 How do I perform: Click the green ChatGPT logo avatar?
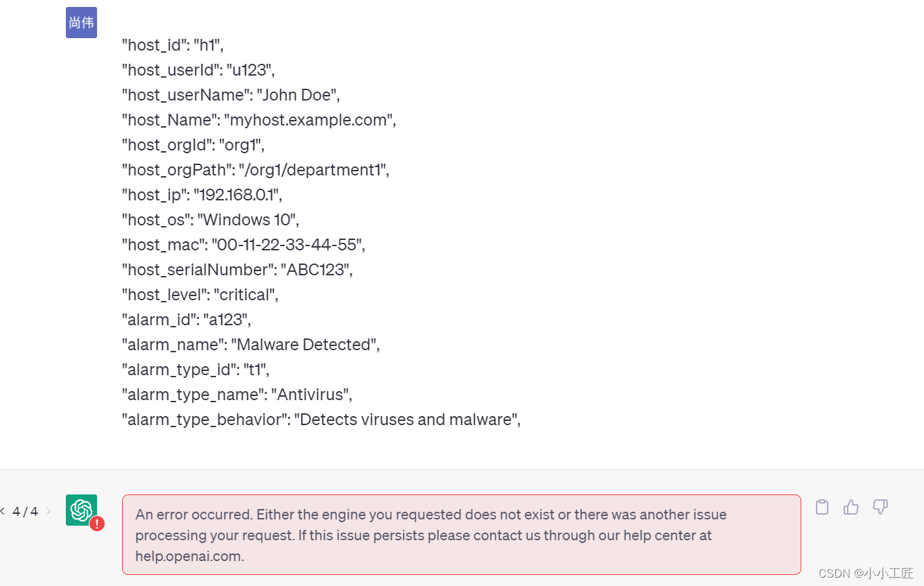point(81,510)
